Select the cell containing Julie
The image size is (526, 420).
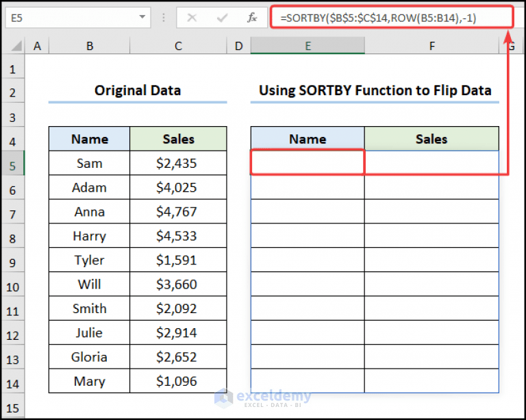[90, 332]
